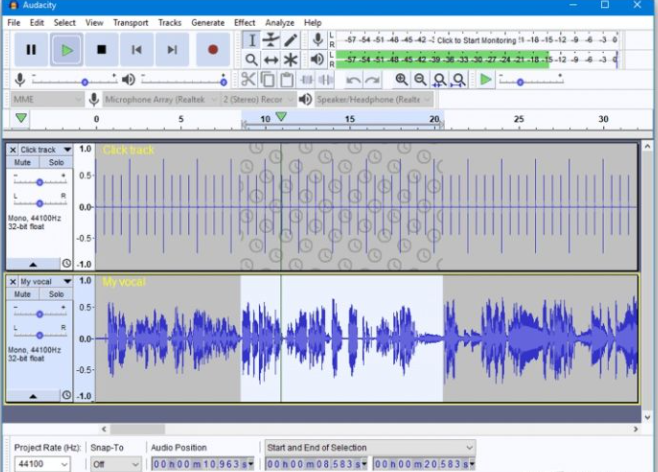Click Trim audio outside selection icon

pyautogui.click(x=307, y=79)
